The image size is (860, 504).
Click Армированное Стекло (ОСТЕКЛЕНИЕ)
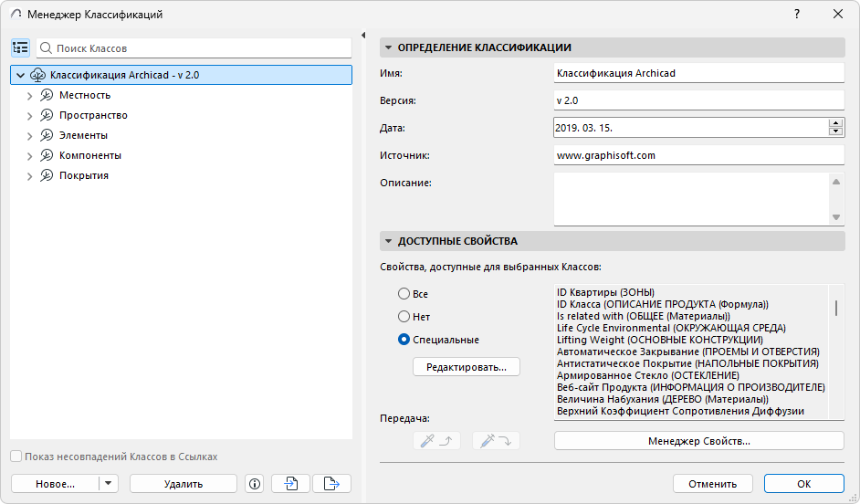pos(648,375)
